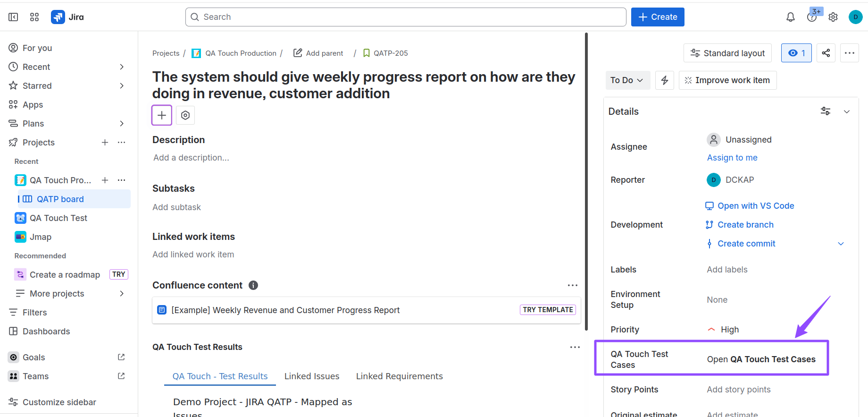868x417 pixels.
Task: Open the settings gear icon
Action: click(x=833, y=17)
